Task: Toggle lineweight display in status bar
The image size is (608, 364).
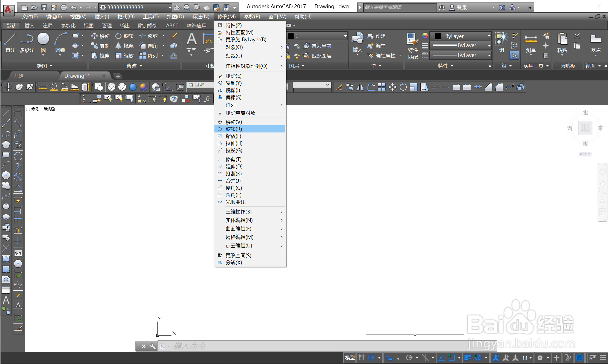Action: (468, 357)
